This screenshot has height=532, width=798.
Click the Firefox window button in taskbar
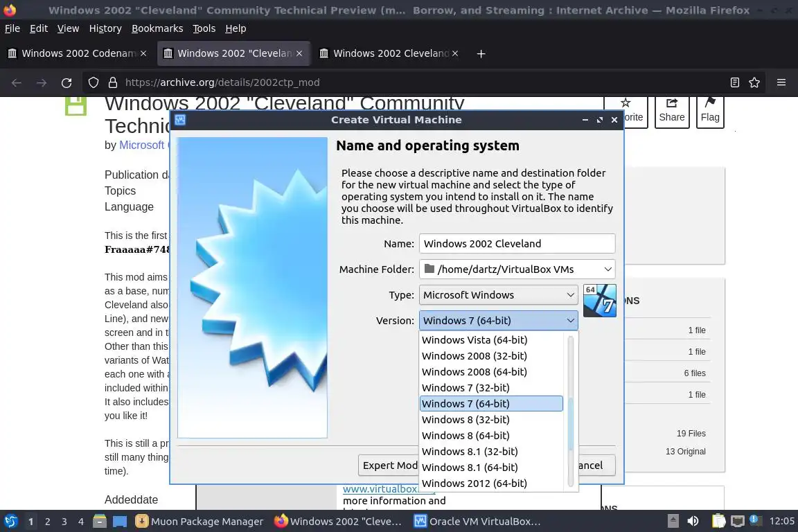tap(339, 522)
